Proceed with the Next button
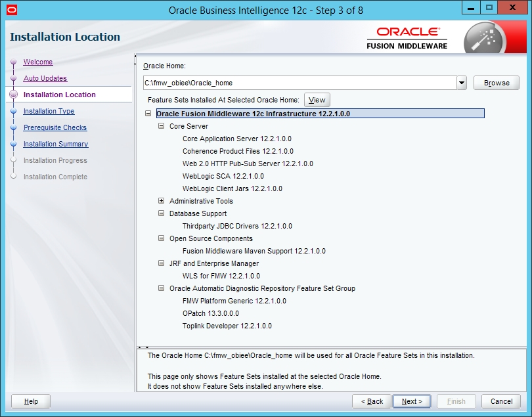This screenshot has width=532, height=417. point(412,401)
